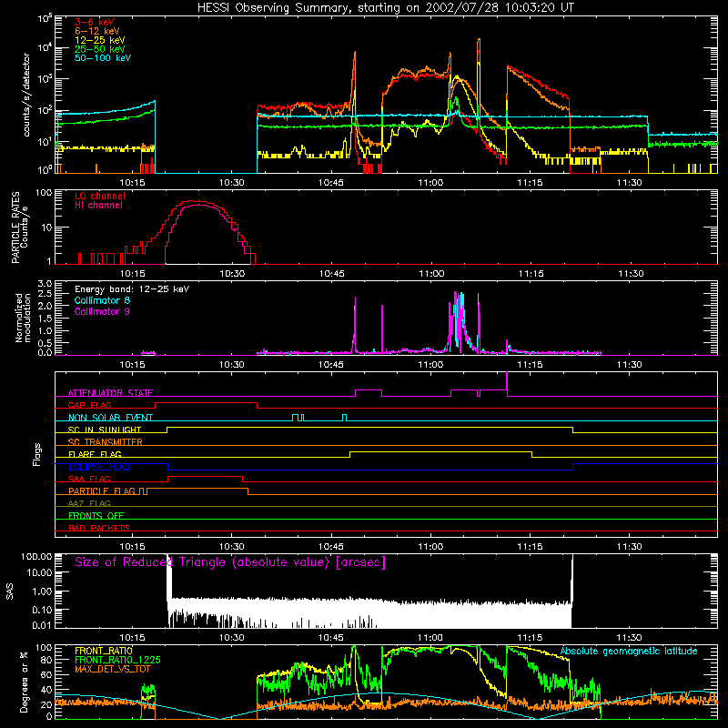Select the red 3-6 keV legend label
Viewport: 728px width, 728px height.
[95, 22]
